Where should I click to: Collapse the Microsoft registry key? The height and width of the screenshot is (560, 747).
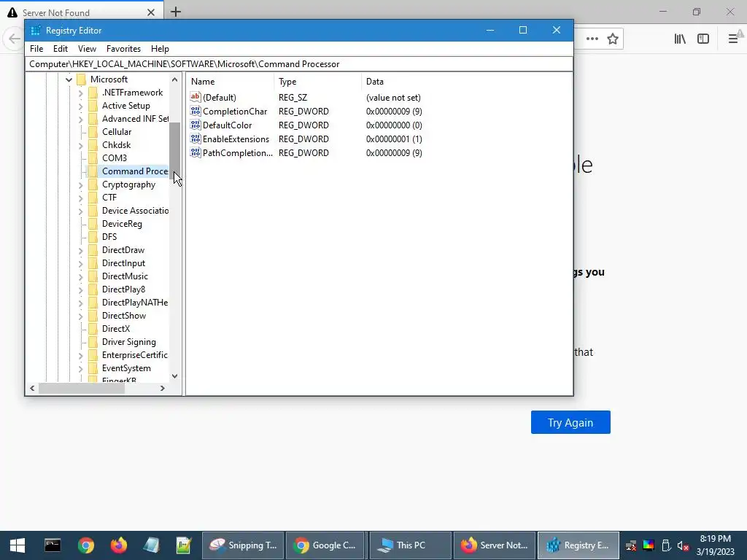[x=69, y=79]
